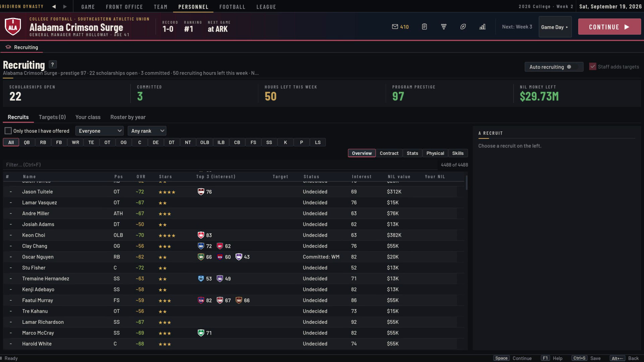
Task: Open the Everyone dropdown
Action: coord(100,131)
